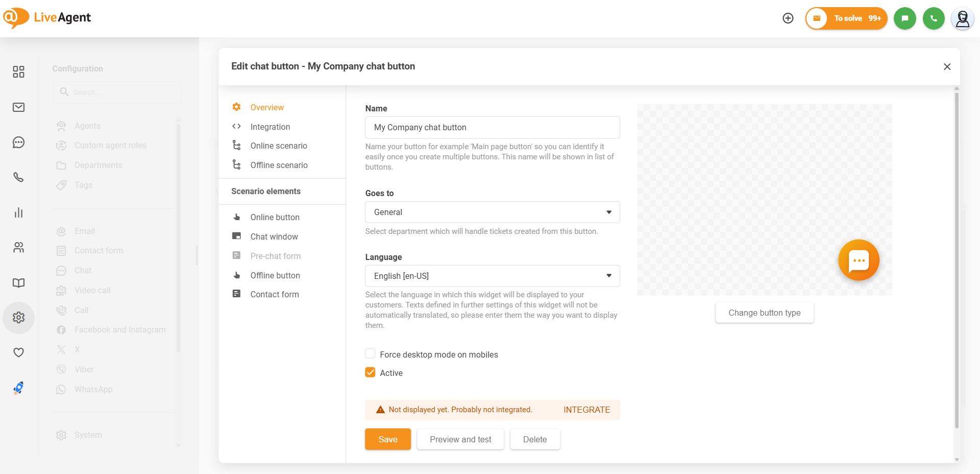Open the Customers people icon
The image size is (980, 474).
point(19,248)
